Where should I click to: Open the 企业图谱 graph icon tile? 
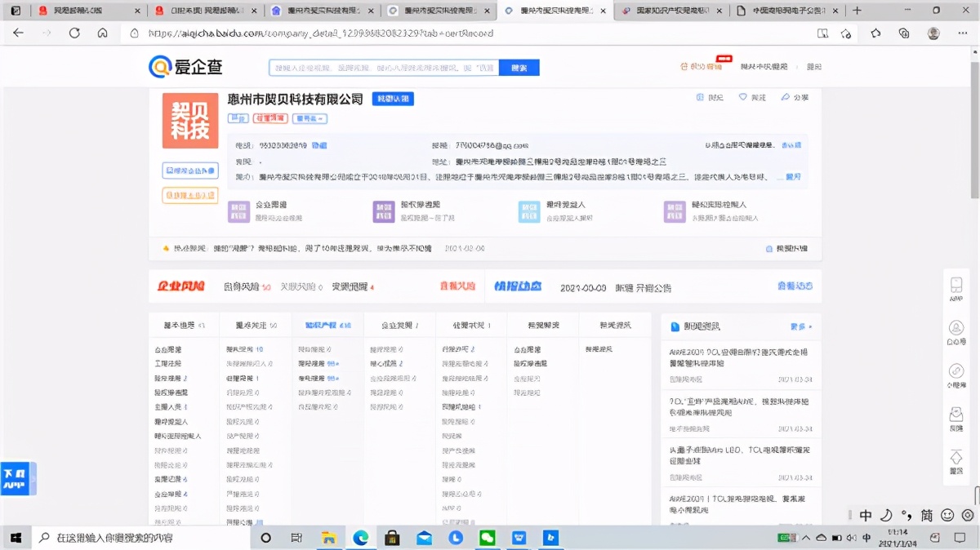click(x=238, y=211)
